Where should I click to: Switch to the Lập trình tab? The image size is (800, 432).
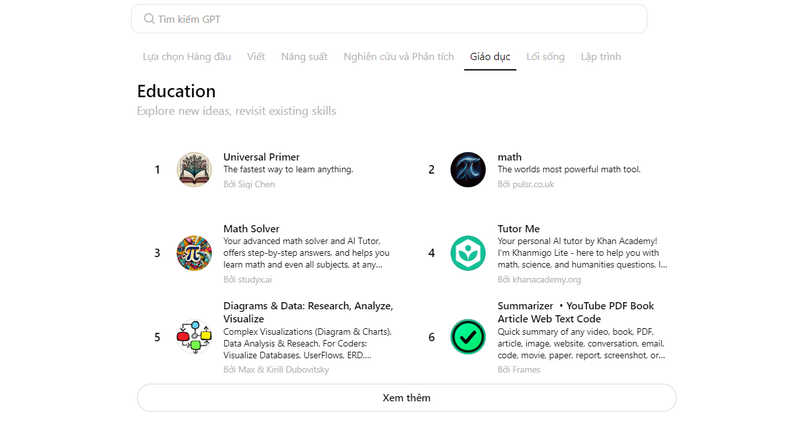pos(601,57)
